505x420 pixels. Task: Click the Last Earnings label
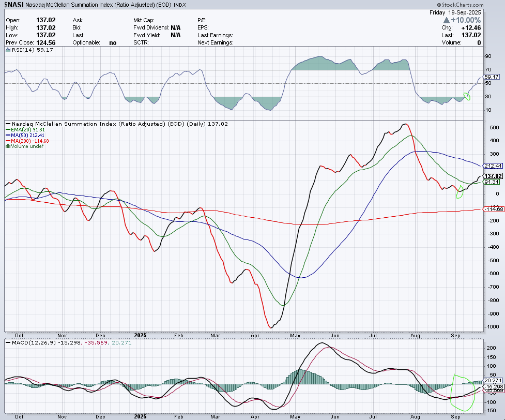tap(215, 35)
